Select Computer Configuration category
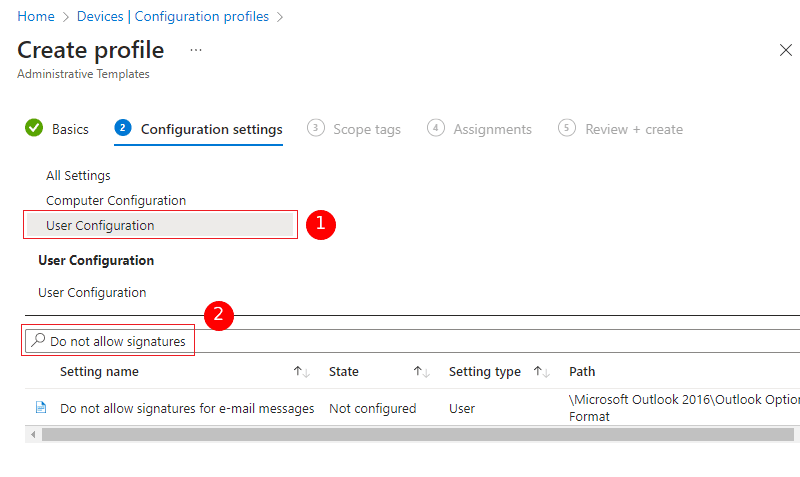Viewport: 800px width, 477px height. tap(116, 201)
